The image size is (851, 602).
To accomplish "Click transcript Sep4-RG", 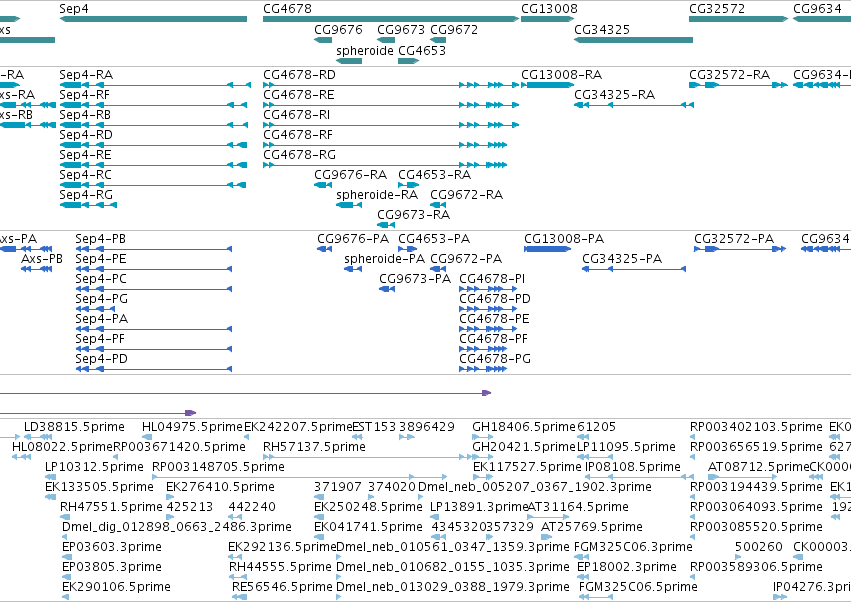I will (86, 195).
